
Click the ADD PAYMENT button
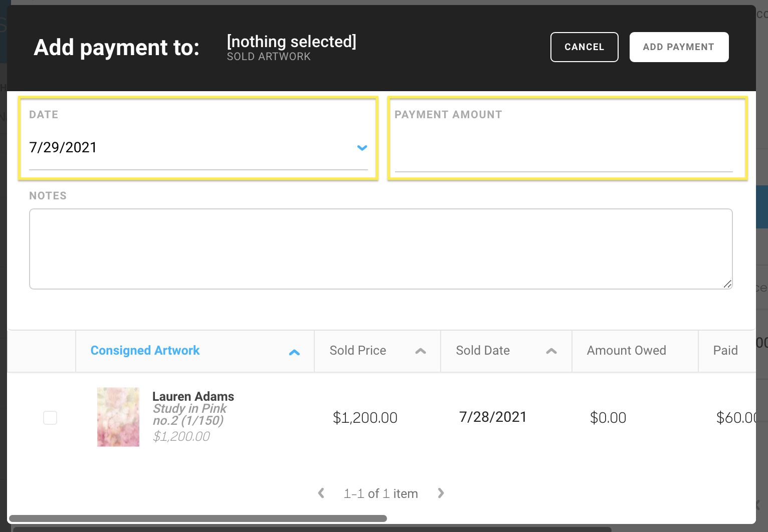[679, 47]
